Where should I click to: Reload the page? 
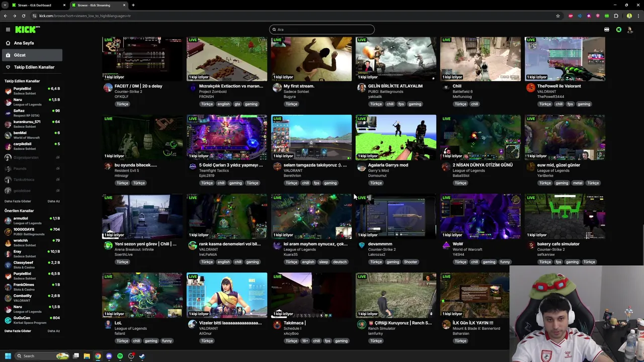coord(24,16)
